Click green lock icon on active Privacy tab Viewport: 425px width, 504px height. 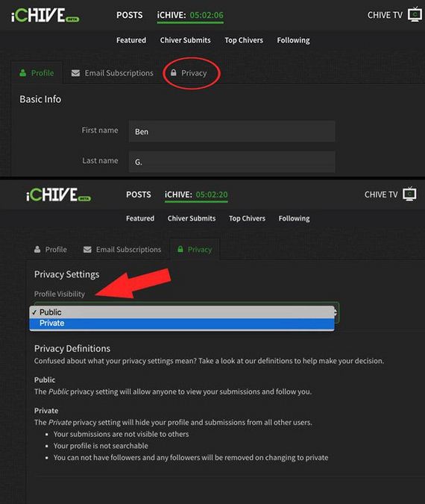(x=180, y=249)
